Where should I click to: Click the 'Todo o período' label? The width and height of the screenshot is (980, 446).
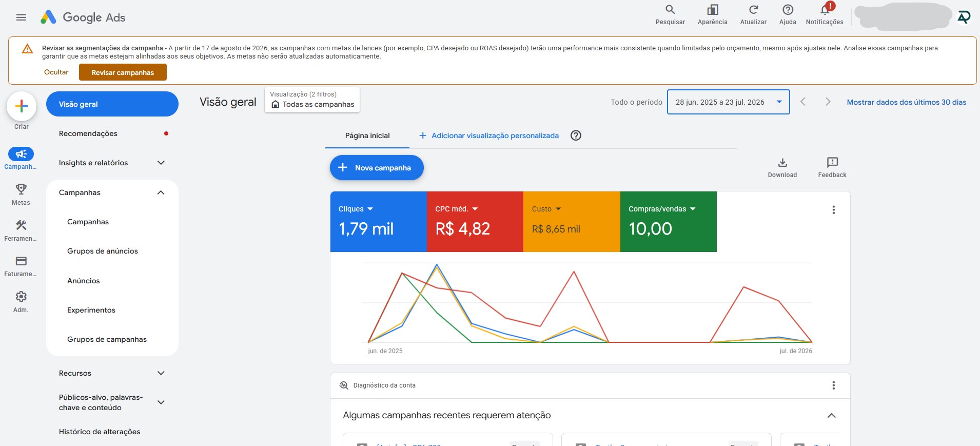pyautogui.click(x=636, y=102)
